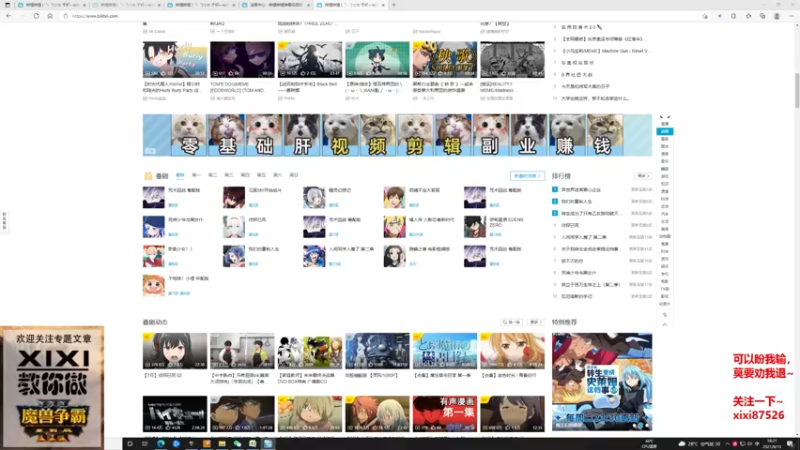Viewport: 800px width, 450px height.
Task: Select the 最新 tab in 番剧 section
Action: click(x=180, y=175)
